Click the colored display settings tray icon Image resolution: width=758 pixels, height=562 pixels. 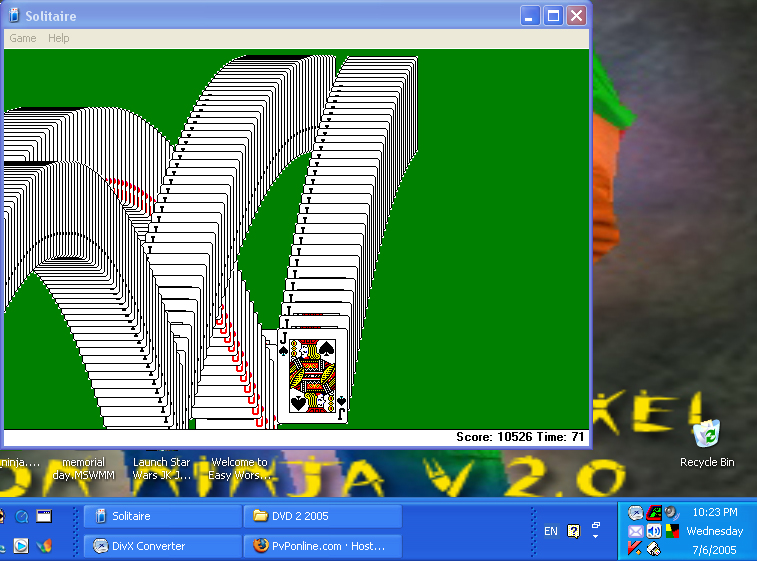[x=672, y=531]
